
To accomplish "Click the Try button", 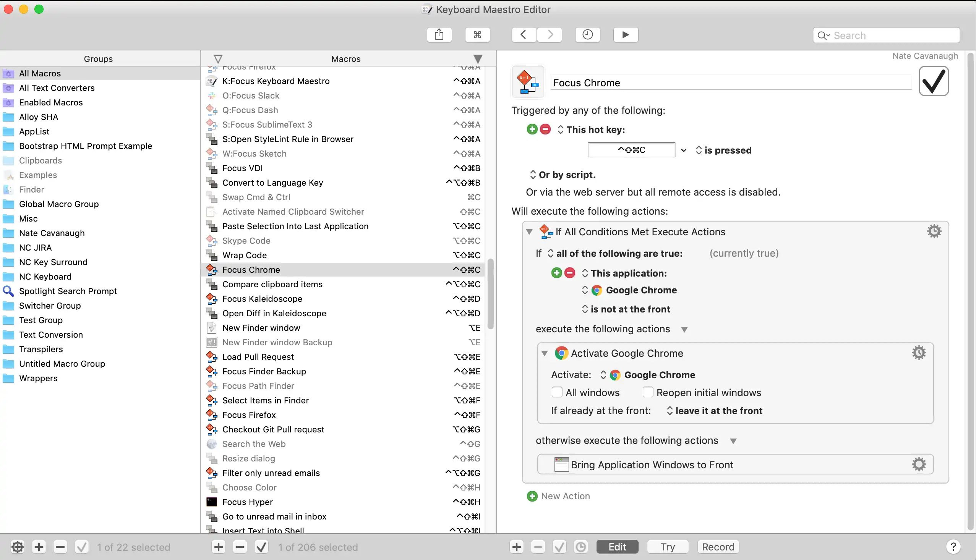I will pyautogui.click(x=667, y=547).
